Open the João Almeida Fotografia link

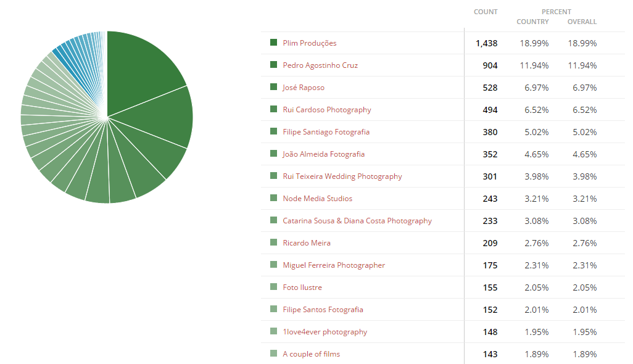(323, 154)
